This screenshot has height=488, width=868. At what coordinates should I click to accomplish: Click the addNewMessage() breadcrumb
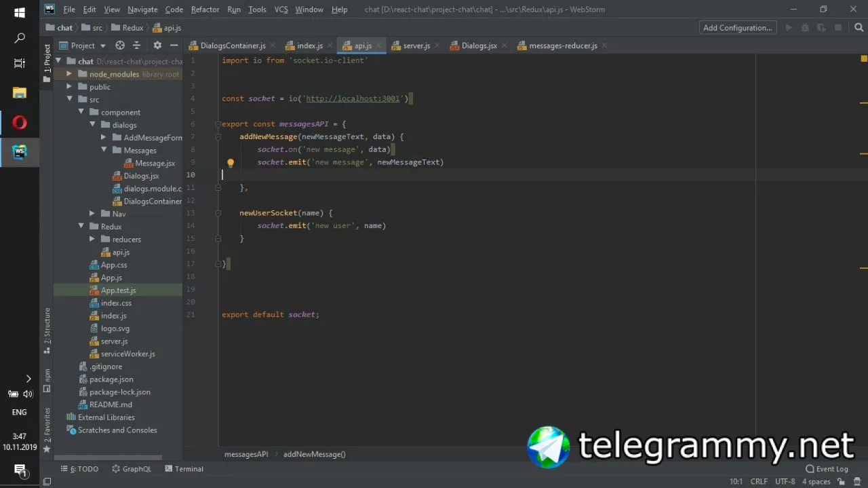pos(315,454)
